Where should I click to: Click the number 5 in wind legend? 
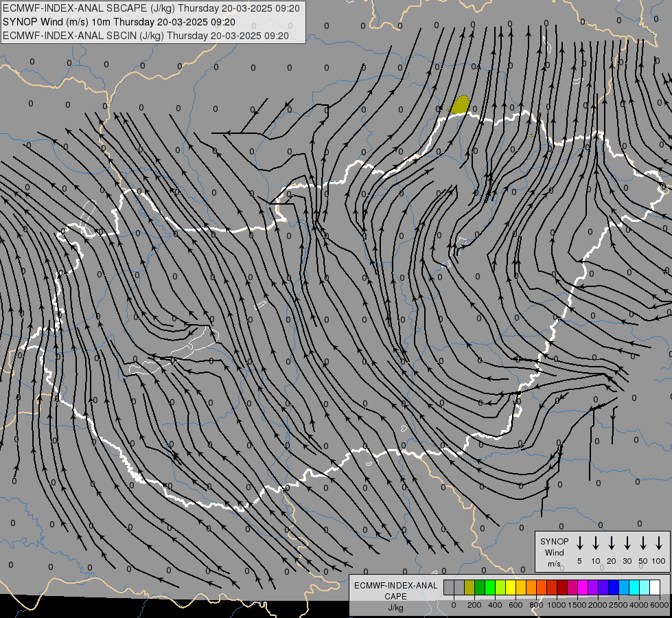579,561
